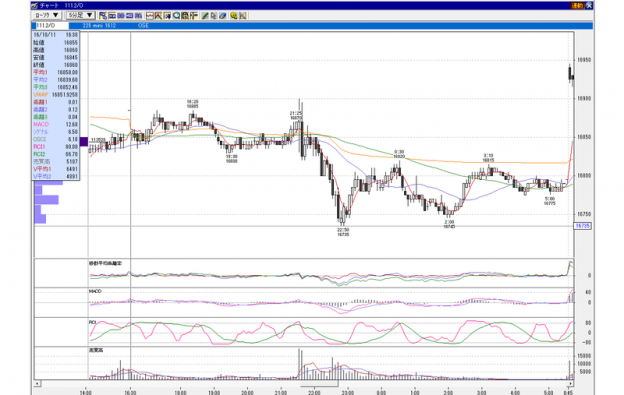Open the 5-minute timeframe dropdown
Viewport: 624px width, 395px height.
[80, 16]
